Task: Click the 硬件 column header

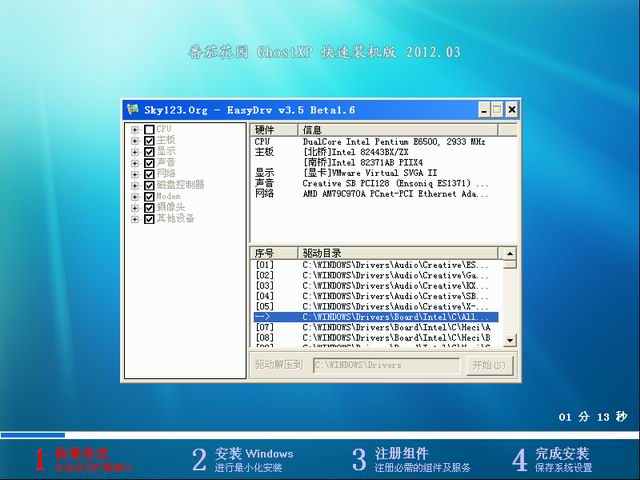Action: click(274, 130)
